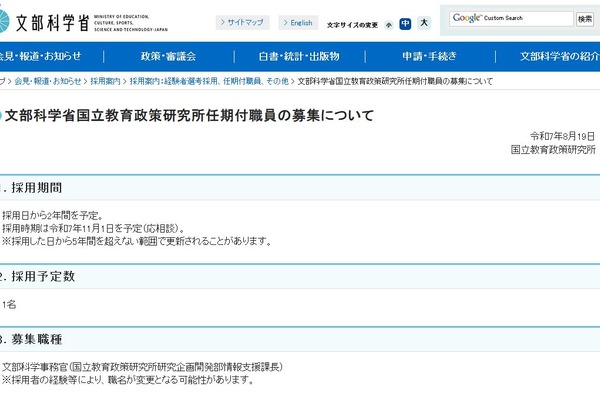Click the line 採用時期は令和7年11月1日を予定

pos(93,229)
